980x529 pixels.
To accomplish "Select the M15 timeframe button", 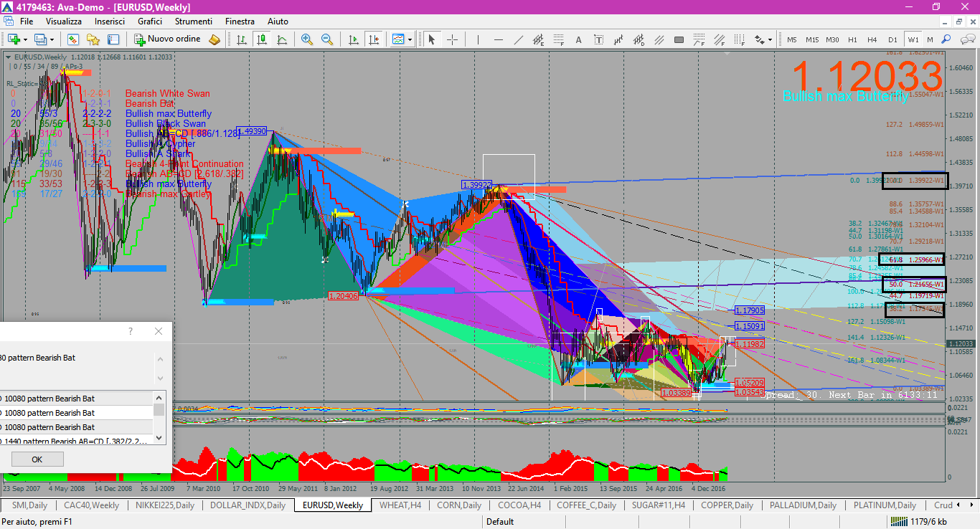I will pos(812,39).
